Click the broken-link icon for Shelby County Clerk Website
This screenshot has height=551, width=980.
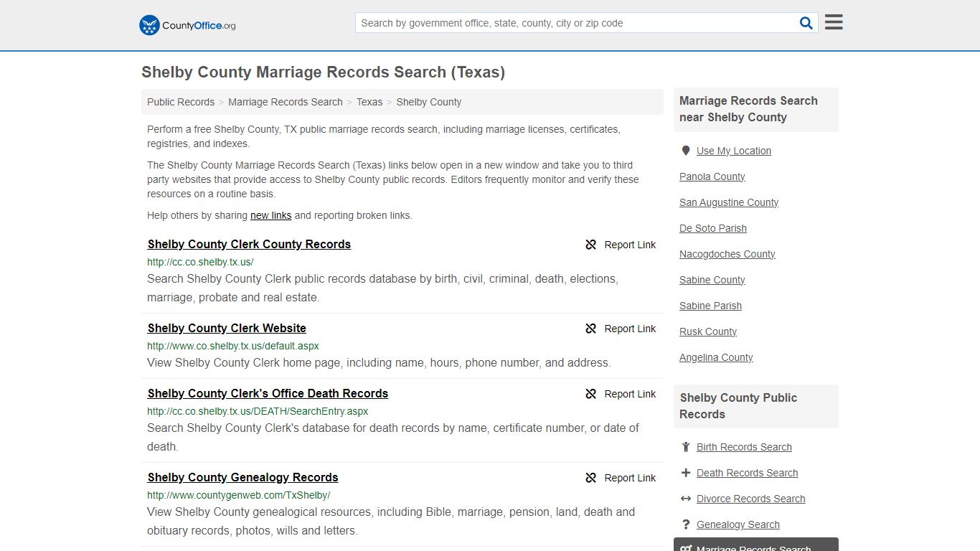tap(591, 329)
